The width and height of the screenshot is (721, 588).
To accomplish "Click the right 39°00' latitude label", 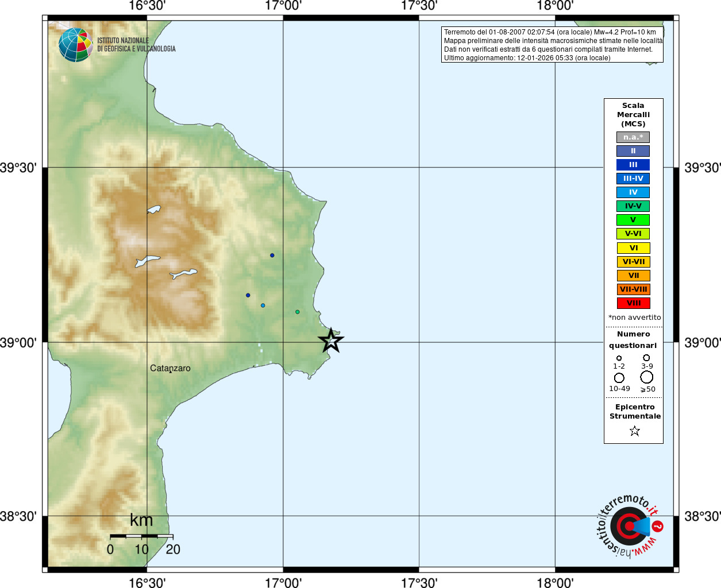I will (702, 343).
